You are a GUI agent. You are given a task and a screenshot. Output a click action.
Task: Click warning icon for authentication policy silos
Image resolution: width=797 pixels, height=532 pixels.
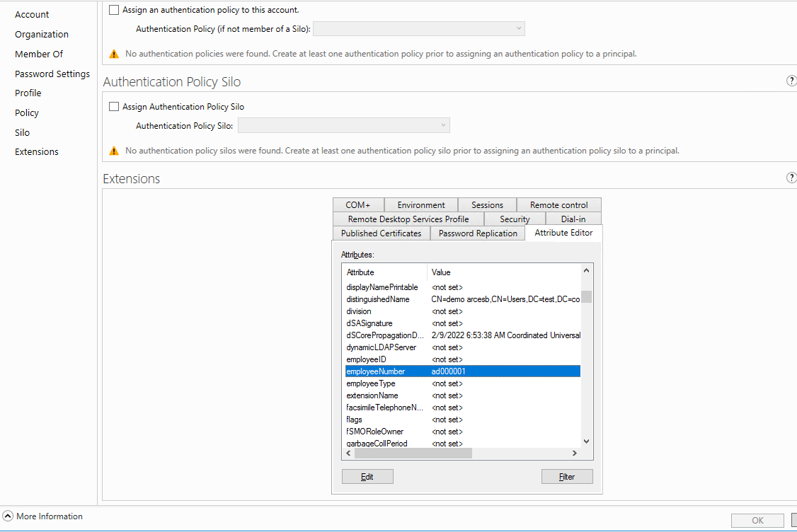(x=114, y=151)
